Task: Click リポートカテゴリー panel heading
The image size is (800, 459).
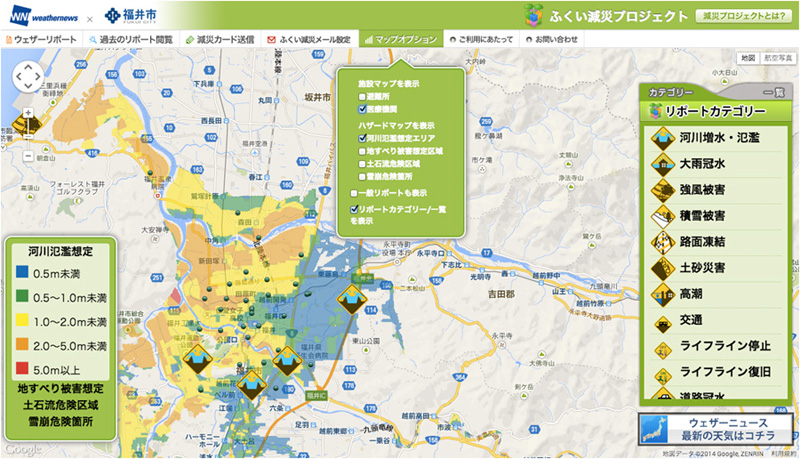Action: (x=715, y=111)
